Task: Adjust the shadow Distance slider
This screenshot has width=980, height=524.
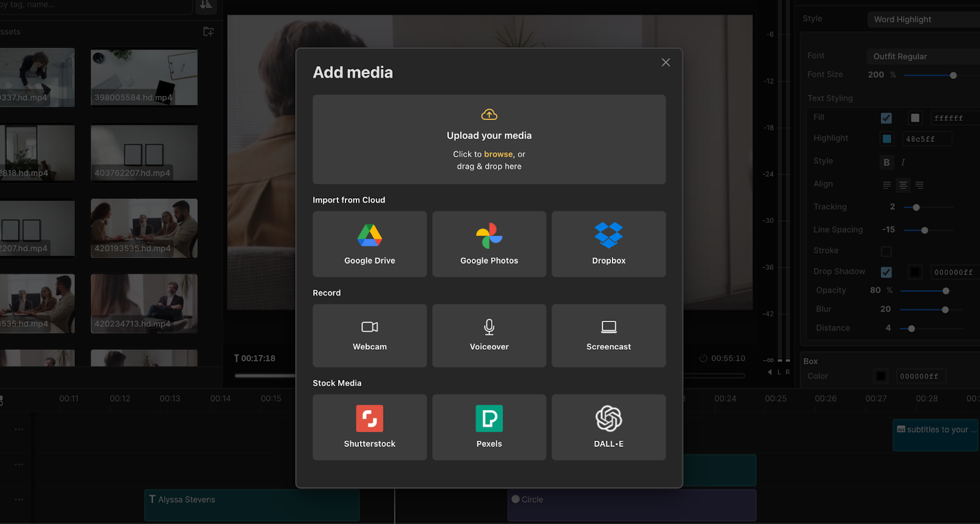Action: (911, 329)
